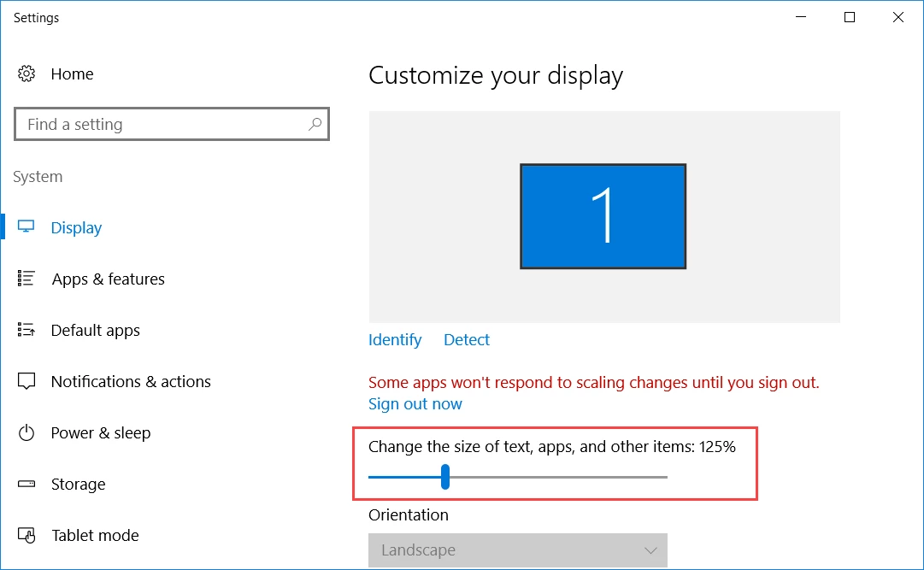Viewport: 924px width, 570px height.
Task: Click the Identify link
Action: pos(395,340)
